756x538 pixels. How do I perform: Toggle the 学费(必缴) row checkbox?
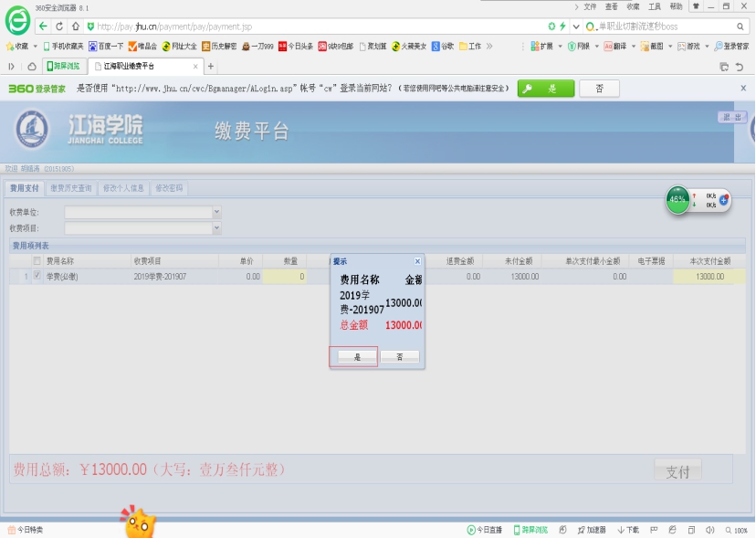37,276
